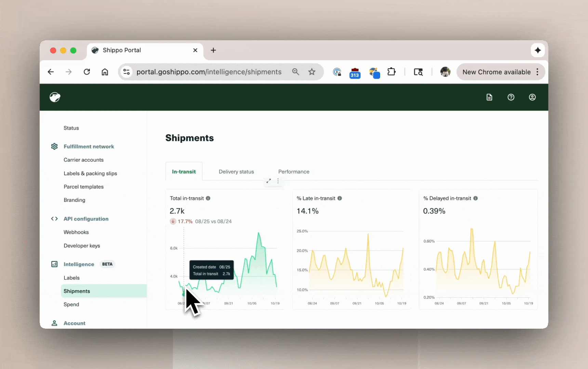
Task: Click the BETA badge next to Intelligence
Action: click(x=107, y=264)
